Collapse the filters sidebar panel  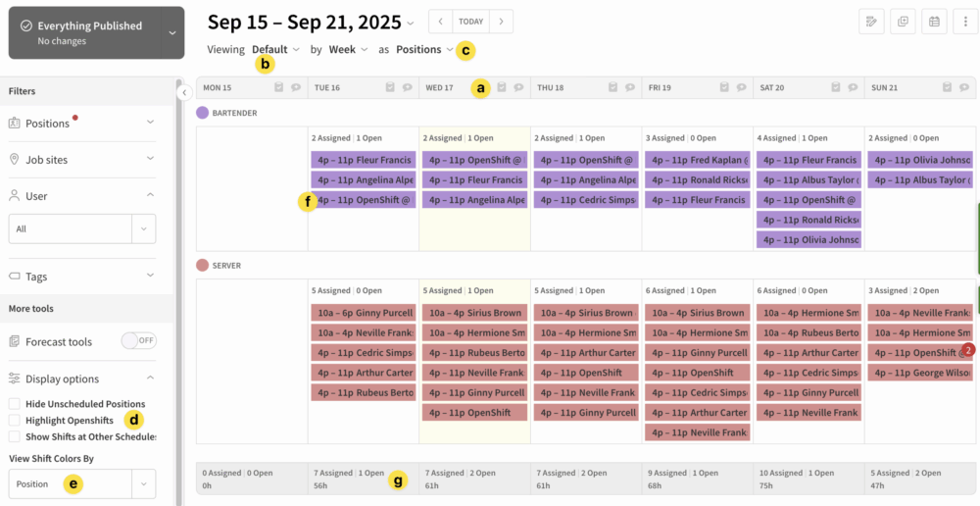[184, 92]
